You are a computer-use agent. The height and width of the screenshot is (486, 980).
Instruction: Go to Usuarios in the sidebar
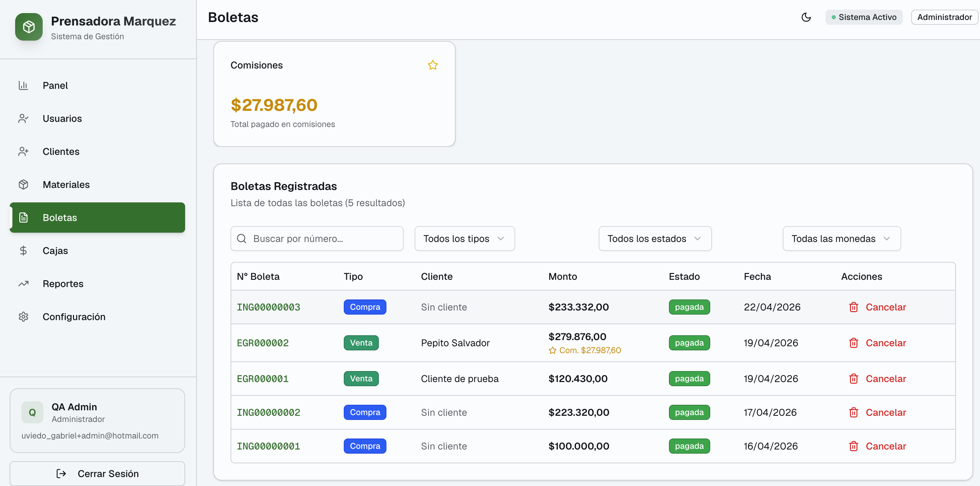(62, 118)
